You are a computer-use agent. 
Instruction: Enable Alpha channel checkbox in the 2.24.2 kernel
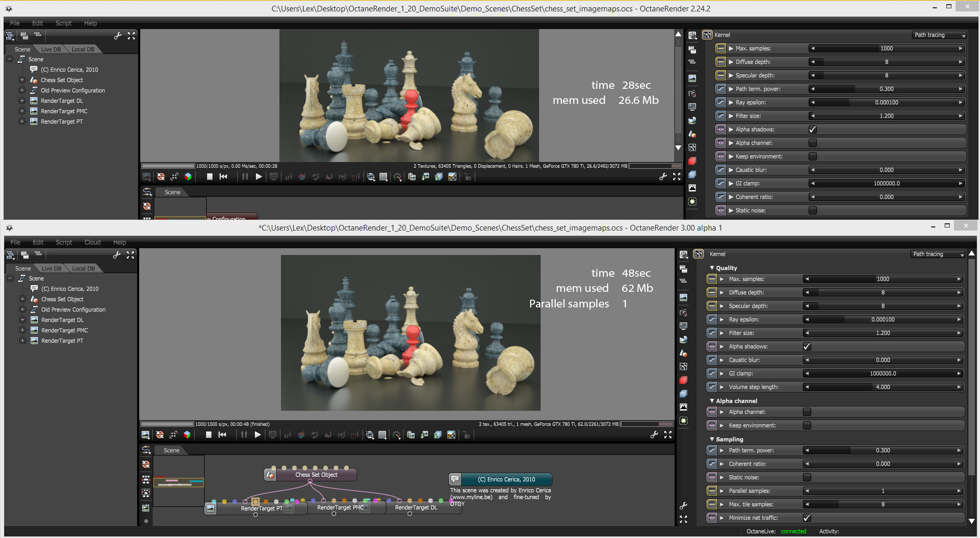pos(813,143)
